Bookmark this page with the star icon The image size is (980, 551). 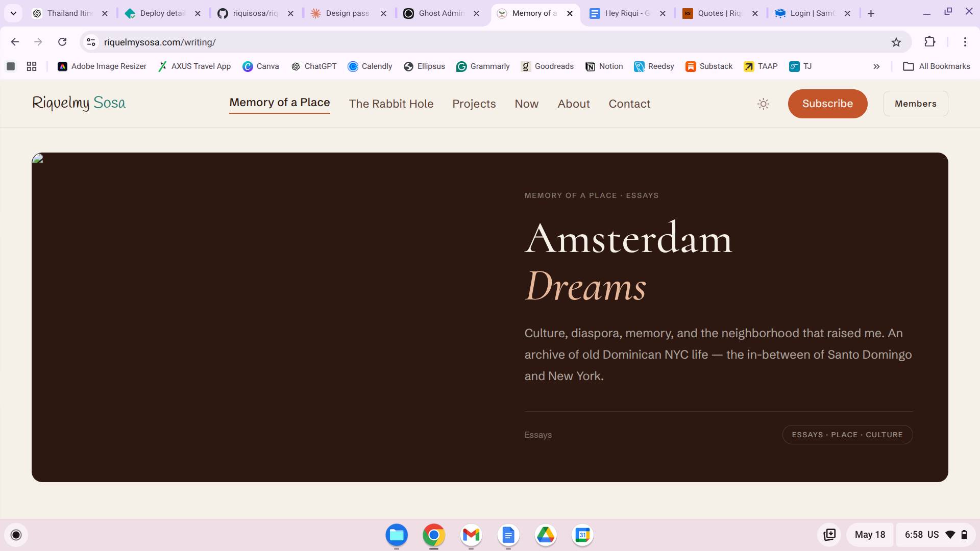point(896,42)
